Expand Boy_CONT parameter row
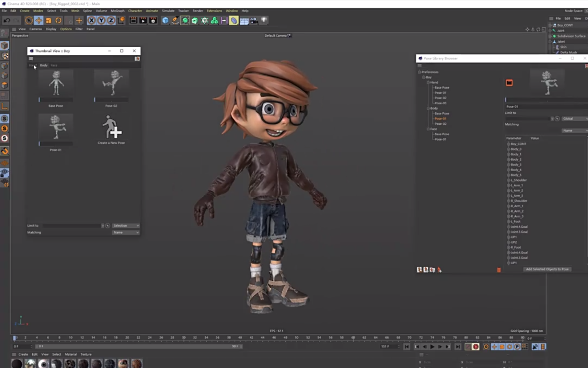 pyautogui.click(x=509, y=144)
